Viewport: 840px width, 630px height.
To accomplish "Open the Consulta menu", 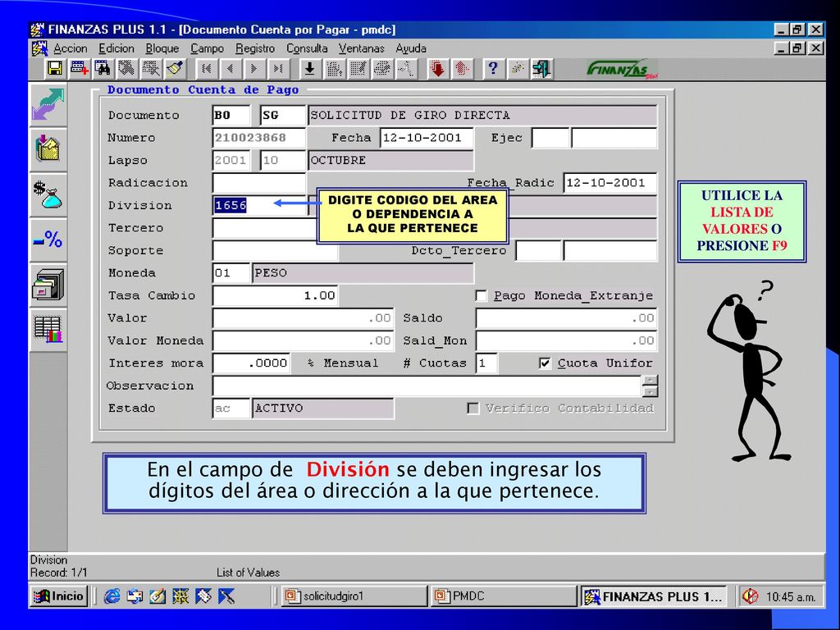I will coord(307,48).
